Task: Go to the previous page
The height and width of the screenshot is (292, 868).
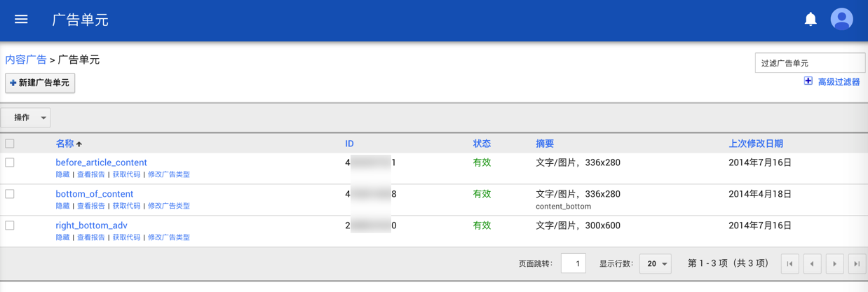Action: click(x=812, y=264)
